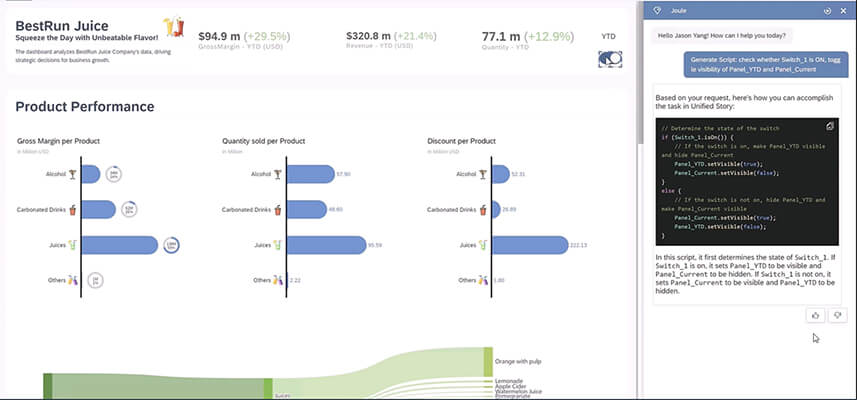Click the Product Performance section heading
857x400 pixels.
pos(85,107)
